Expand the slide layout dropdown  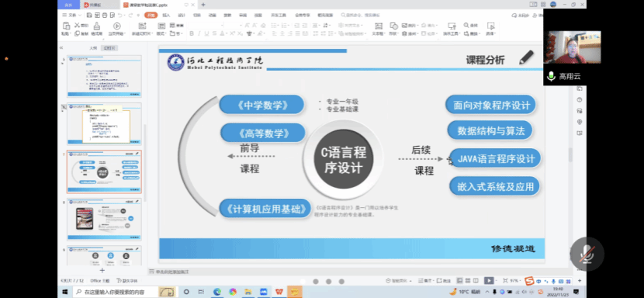tap(161, 33)
